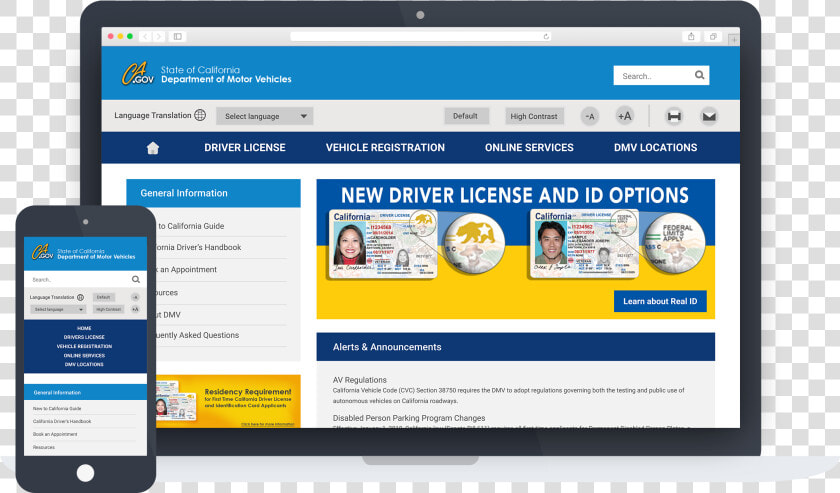Click the New Driver License and ID Options banner
The height and width of the screenshot is (493, 840).
coord(515,249)
